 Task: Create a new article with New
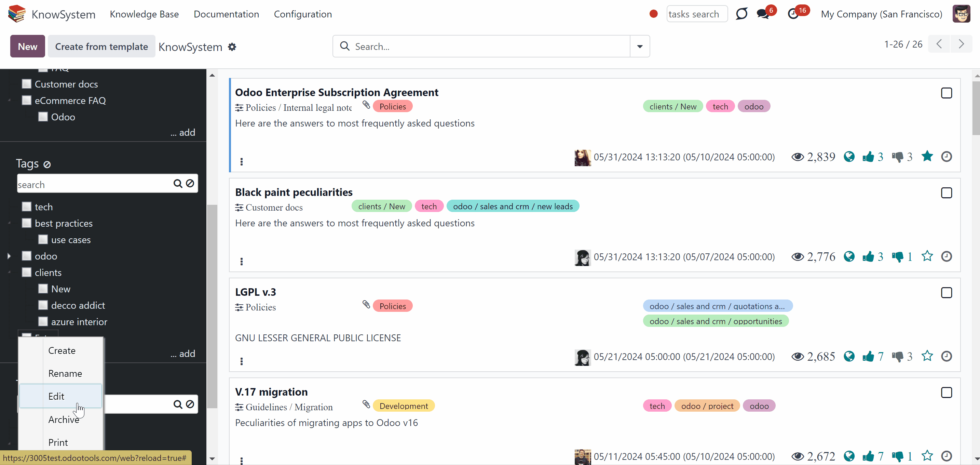pyautogui.click(x=28, y=46)
